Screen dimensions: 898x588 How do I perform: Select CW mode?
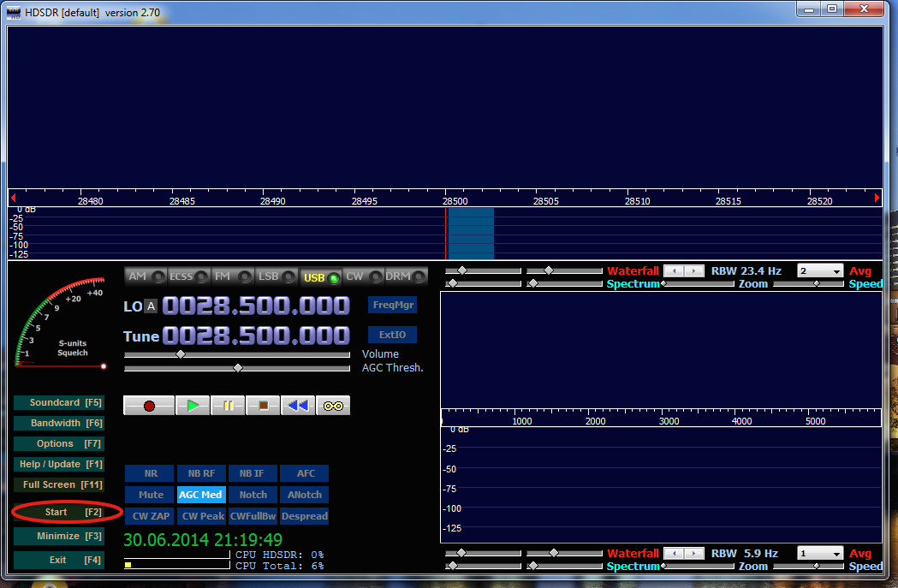(x=360, y=276)
